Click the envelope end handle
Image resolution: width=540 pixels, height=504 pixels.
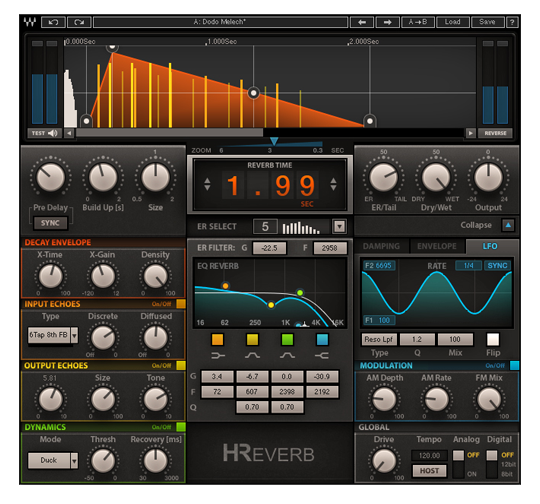point(370,121)
